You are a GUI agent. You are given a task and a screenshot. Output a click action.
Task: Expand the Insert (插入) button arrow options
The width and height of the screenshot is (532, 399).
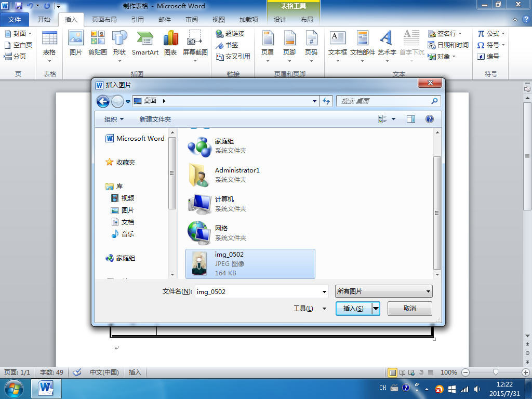click(x=376, y=309)
